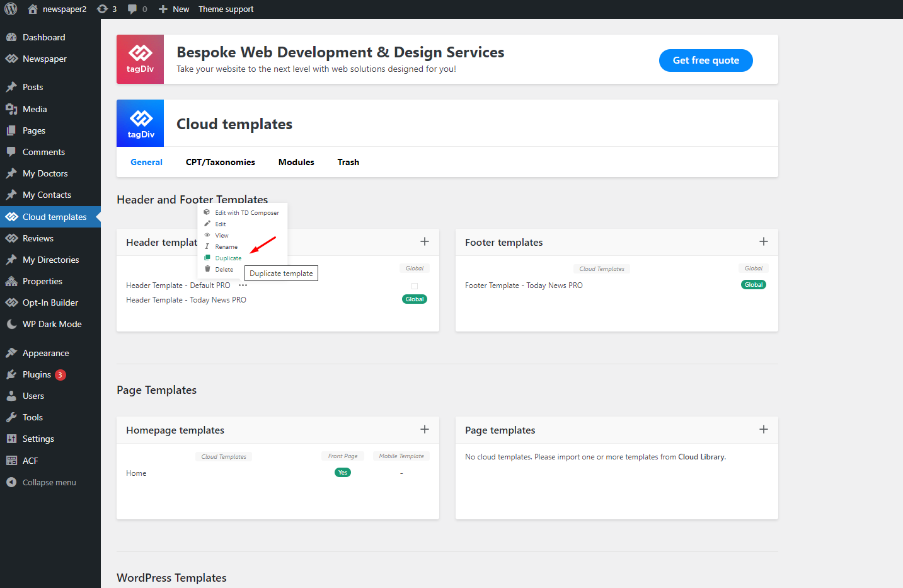Click the WP Dark Mode moon icon
The image size is (903, 588).
click(x=11, y=324)
